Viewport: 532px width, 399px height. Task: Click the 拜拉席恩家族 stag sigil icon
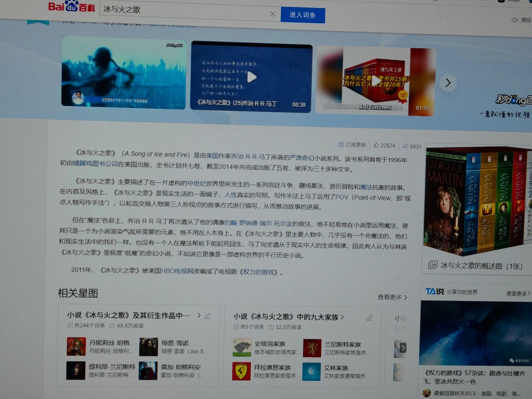click(x=241, y=371)
